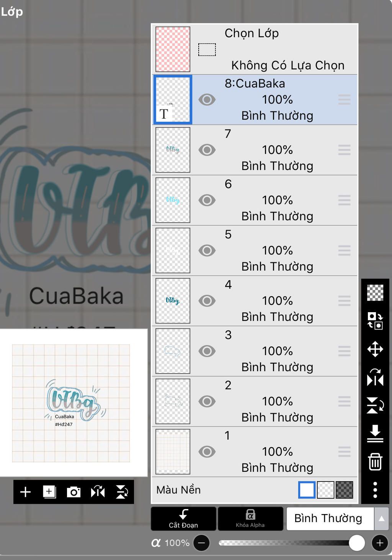Screen dimensions: 392x560
Task: Open reorder handle of layer 7
Action: coord(344,150)
